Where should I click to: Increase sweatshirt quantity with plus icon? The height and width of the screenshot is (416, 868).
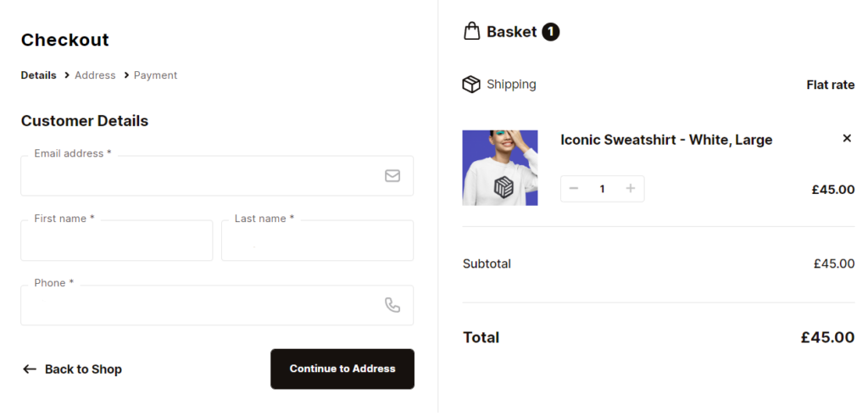pyautogui.click(x=631, y=188)
